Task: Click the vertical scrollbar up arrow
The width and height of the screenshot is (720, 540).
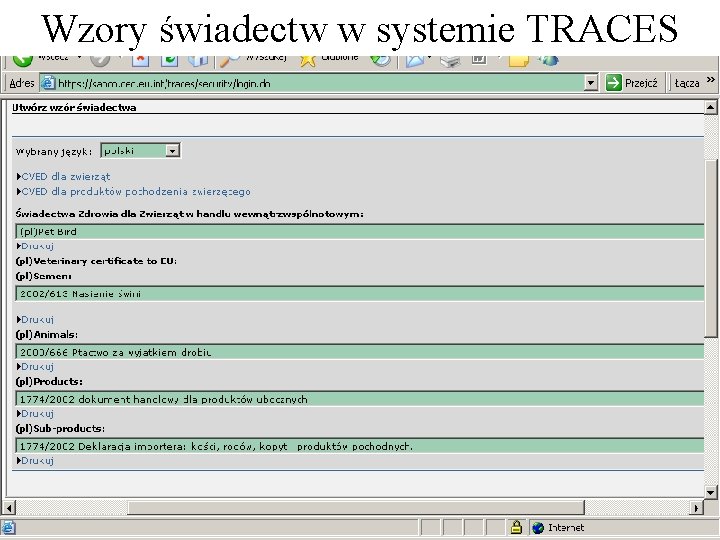Action: point(710,108)
